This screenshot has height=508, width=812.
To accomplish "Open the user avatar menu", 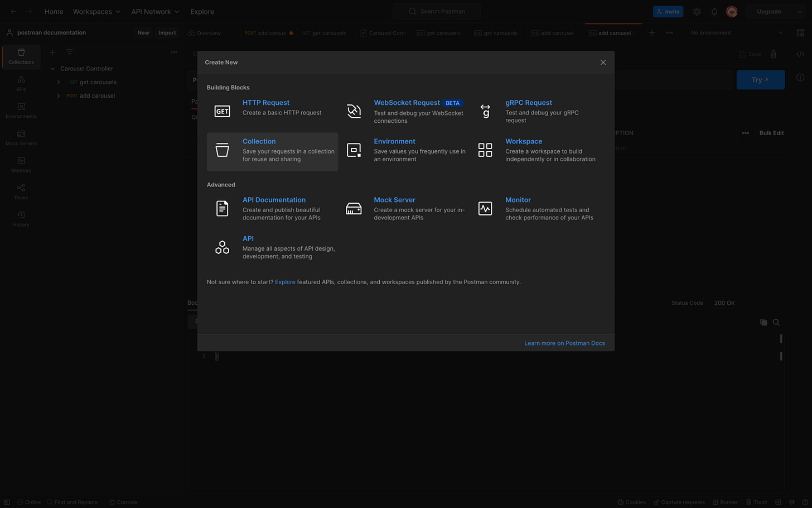I will 732,11.
